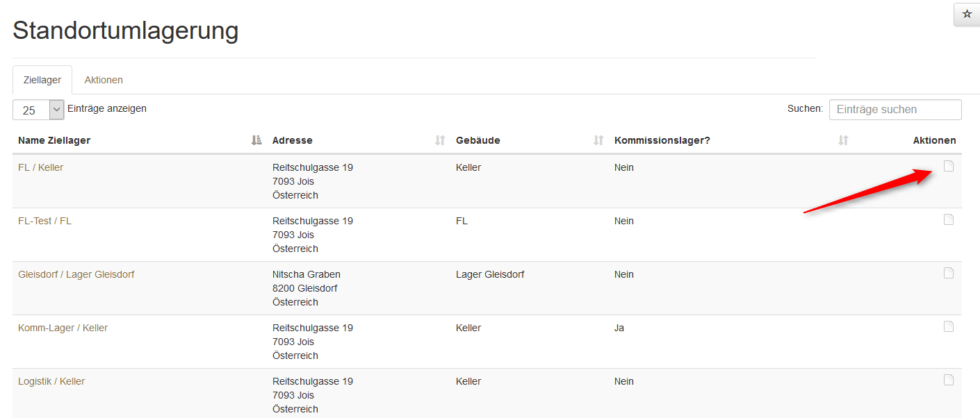Image resolution: width=980 pixels, height=418 pixels.
Task: Click the action icon for Komm-Lager / Keller
Action: click(948, 326)
